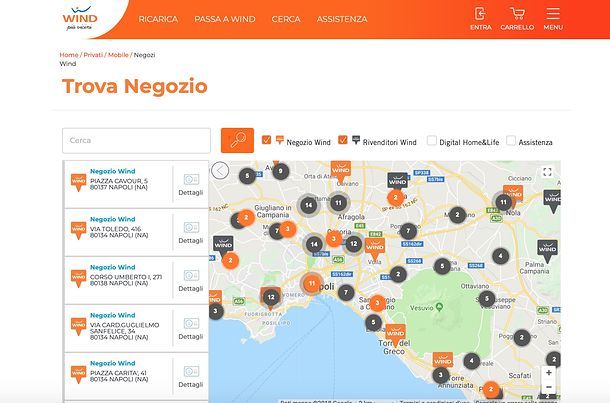This screenshot has height=403, width=610.
Task: Click the orange 11 cluster over Napoli
Action: click(312, 284)
